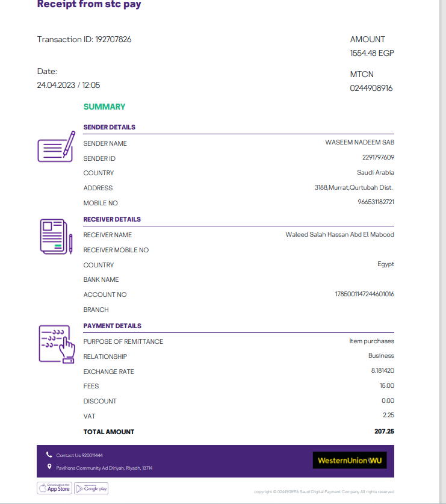Click the TOTAL AMOUNT label
The width and height of the screenshot is (446, 504).
tap(108, 432)
